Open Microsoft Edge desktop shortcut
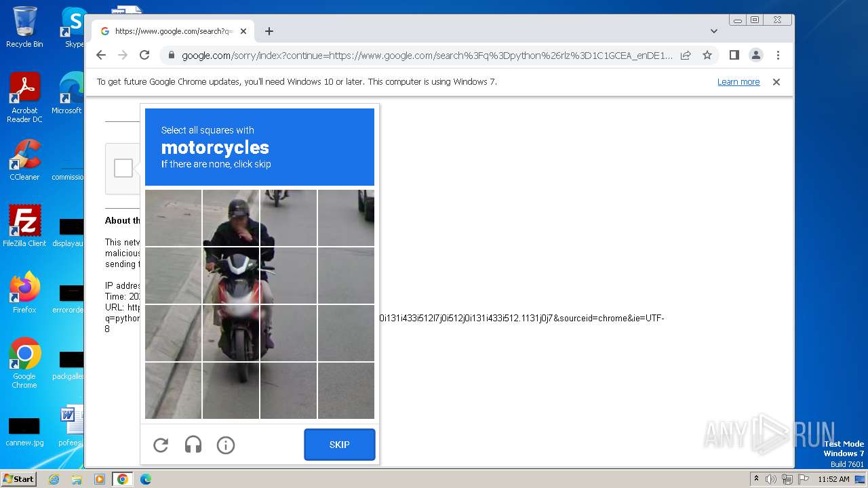 coord(69,94)
